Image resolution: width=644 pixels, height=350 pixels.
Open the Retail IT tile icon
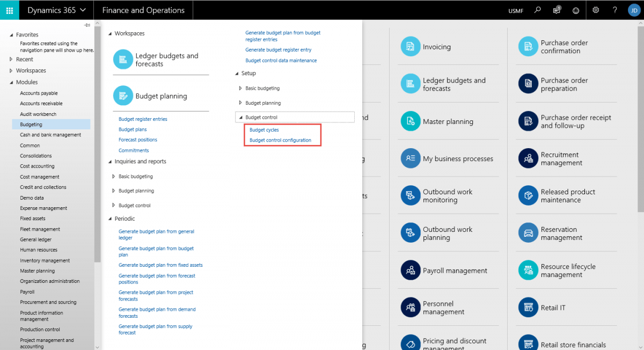528,308
